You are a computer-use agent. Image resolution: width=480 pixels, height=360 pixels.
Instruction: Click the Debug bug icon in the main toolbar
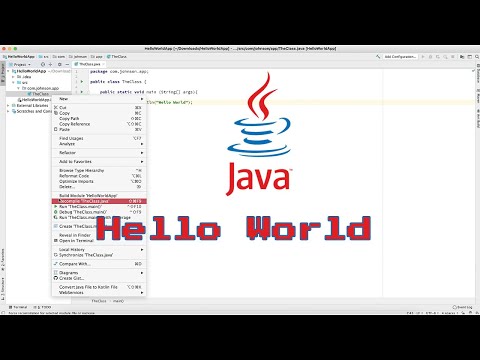430,57
